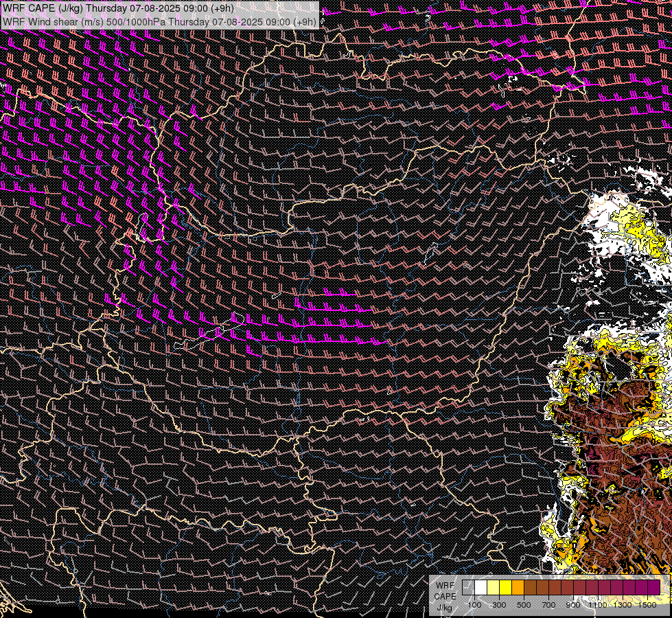Click the 'J/kg' unit label in the legend
Screen dimensions: 672x618
point(444,608)
